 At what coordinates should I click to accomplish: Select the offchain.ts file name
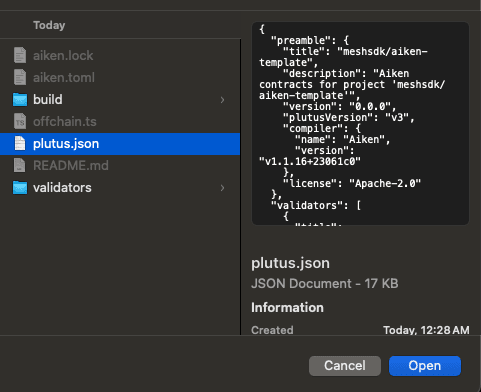click(65, 121)
